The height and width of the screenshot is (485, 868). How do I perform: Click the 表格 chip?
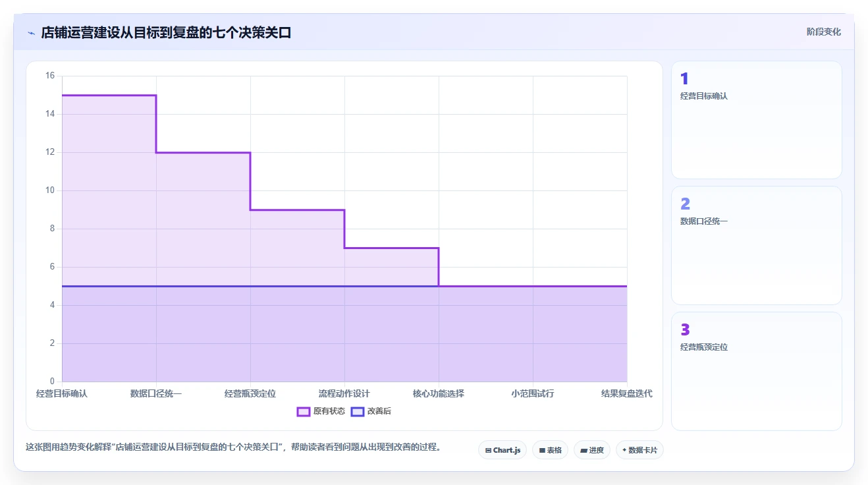550,450
